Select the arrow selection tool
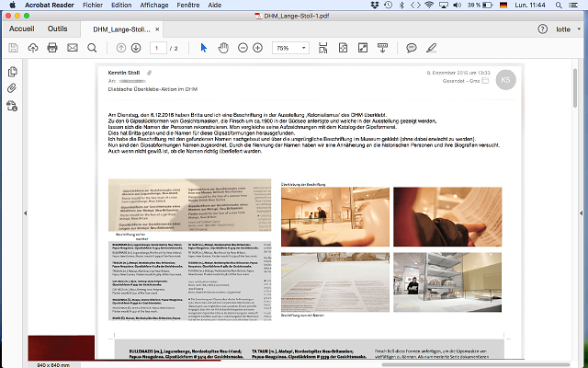Screen dimensions: 588x368 click(x=204, y=48)
